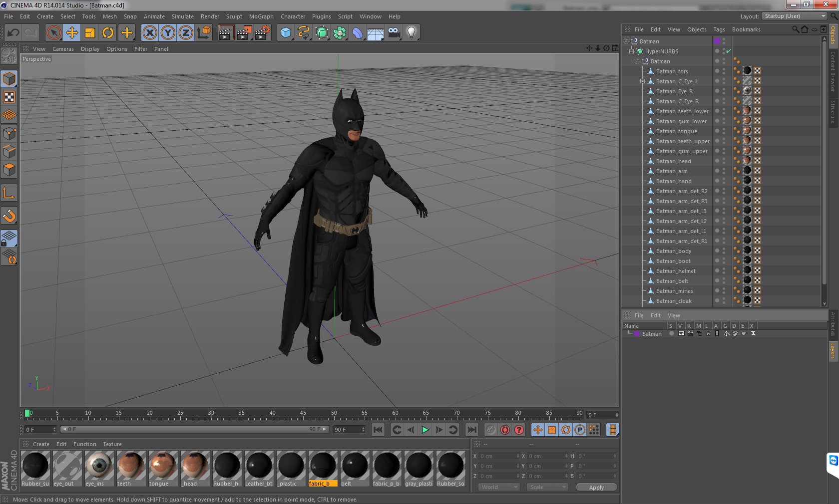Click Record Active Objects button
The height and width of the screenshot is (504, 839).
[x=491, y=430]
